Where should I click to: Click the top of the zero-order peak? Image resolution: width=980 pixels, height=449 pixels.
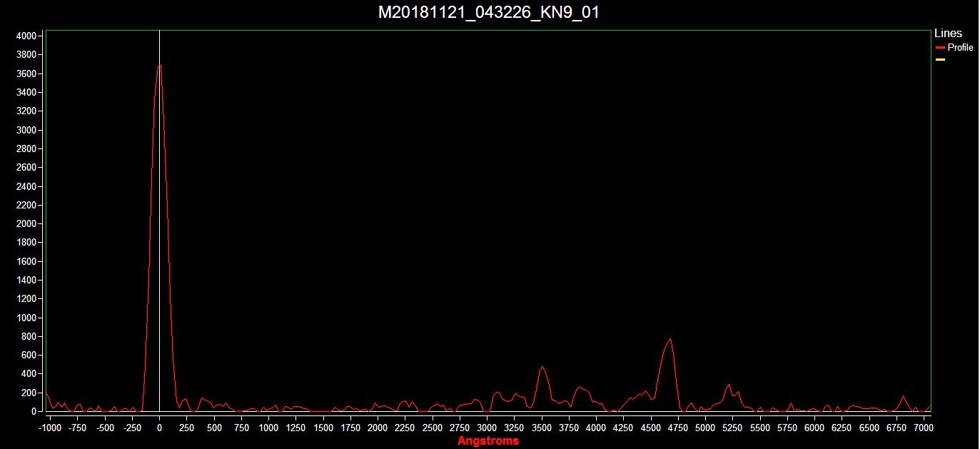(160, 66)
